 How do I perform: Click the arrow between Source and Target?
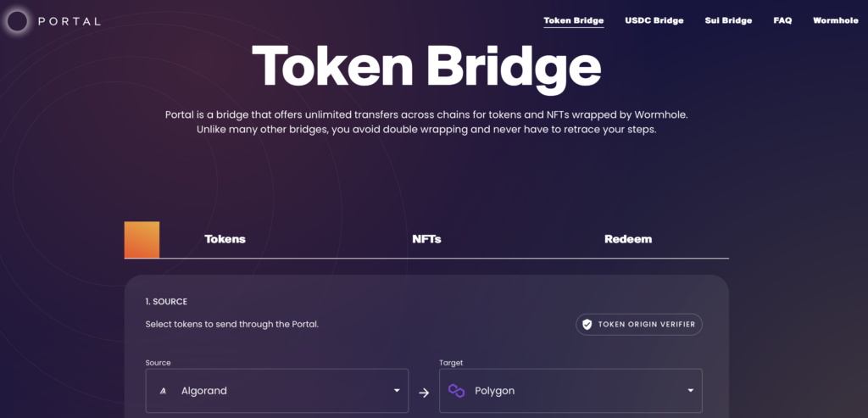point(424,392)
